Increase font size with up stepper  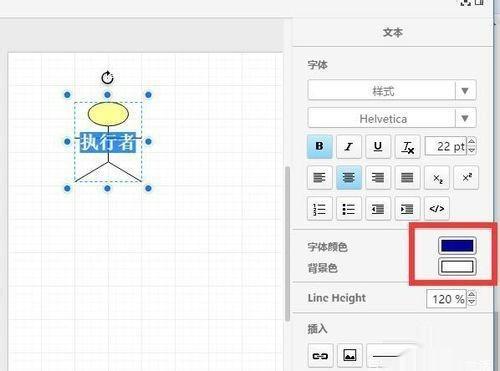coord(472,142)
